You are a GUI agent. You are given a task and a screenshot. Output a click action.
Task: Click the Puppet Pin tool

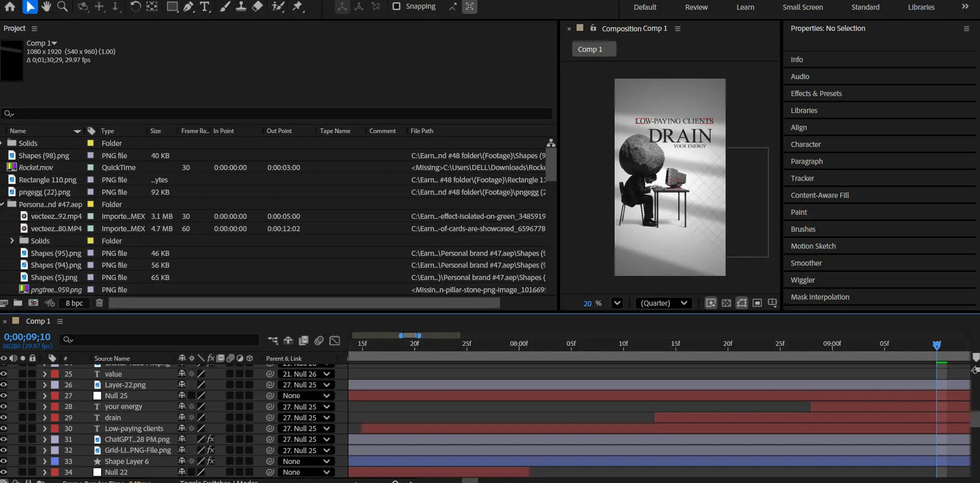click(x=298, y=7)
